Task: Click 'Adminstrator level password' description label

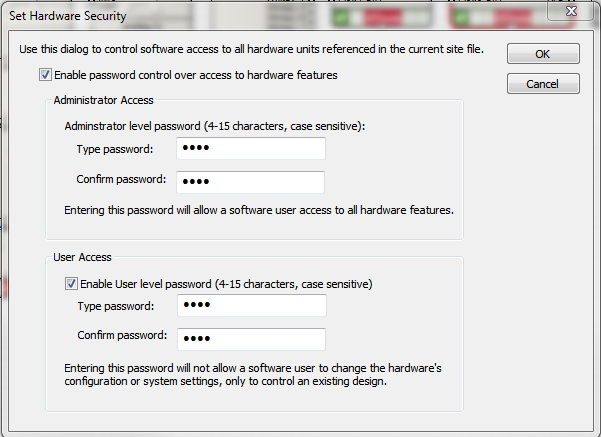Action: [x=215, y=126]
